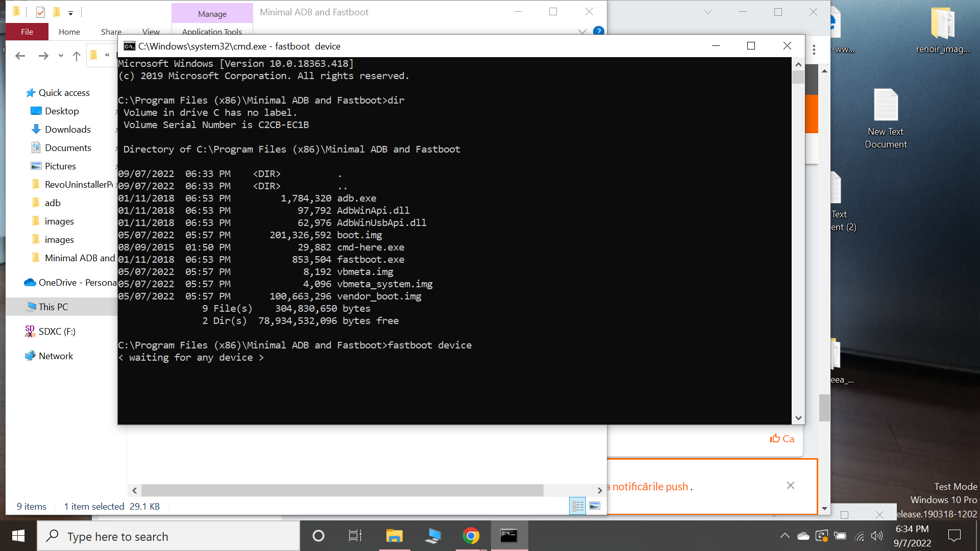Open recent locations dropdown arrow
980x551 pixels.
point(61,56)
